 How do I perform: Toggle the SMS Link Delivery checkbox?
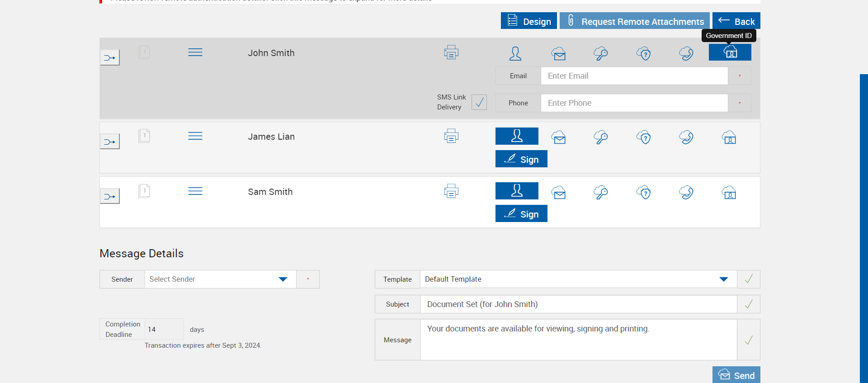click(479, 102)
